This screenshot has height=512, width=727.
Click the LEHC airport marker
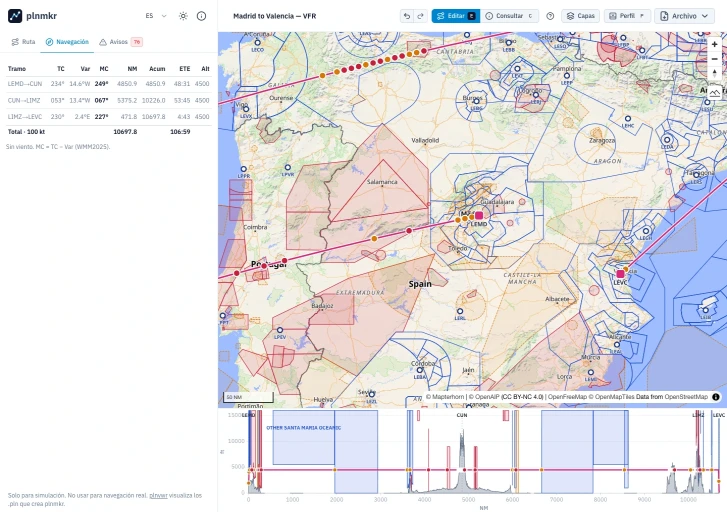627,119
